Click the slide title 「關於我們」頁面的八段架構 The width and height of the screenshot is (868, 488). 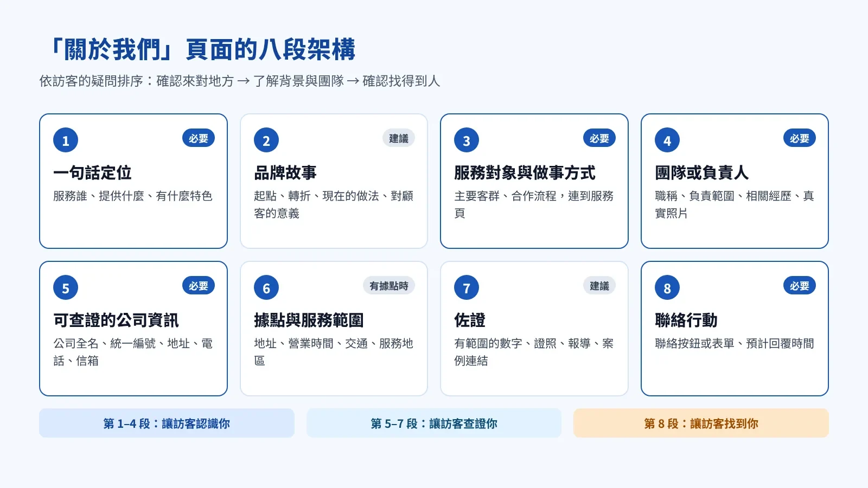tap(200, 49)
